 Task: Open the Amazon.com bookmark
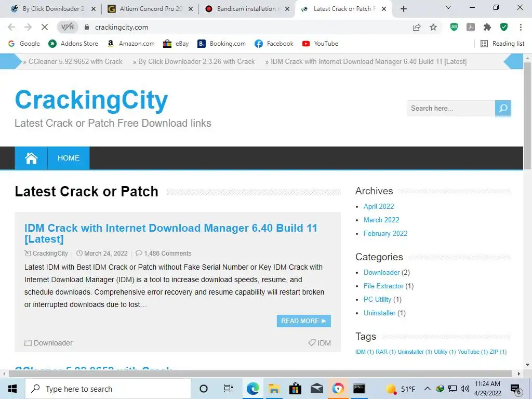coord(130,44)
